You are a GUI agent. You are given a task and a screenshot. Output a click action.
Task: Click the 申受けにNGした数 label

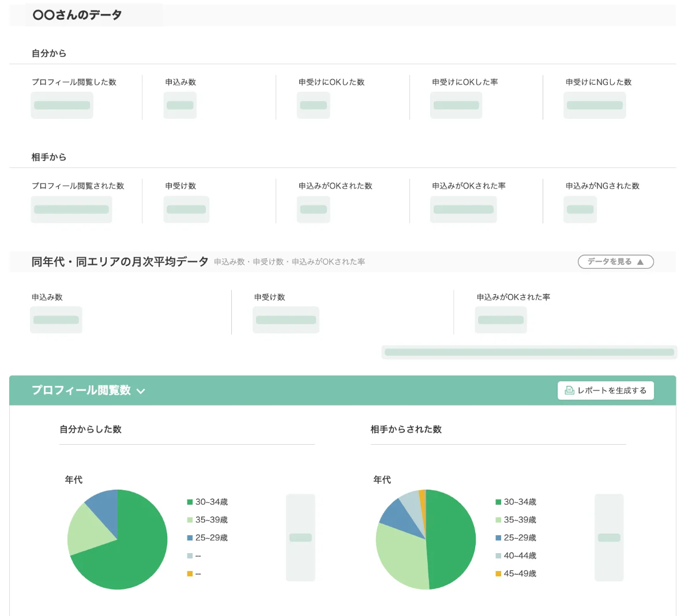pyautogui.click(x=599, y=82)
